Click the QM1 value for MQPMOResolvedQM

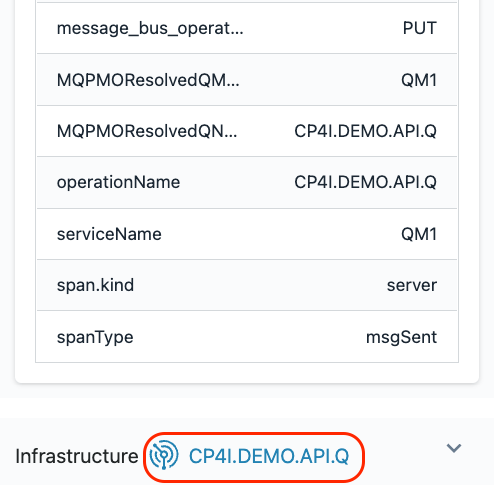(x=419, y=80)
